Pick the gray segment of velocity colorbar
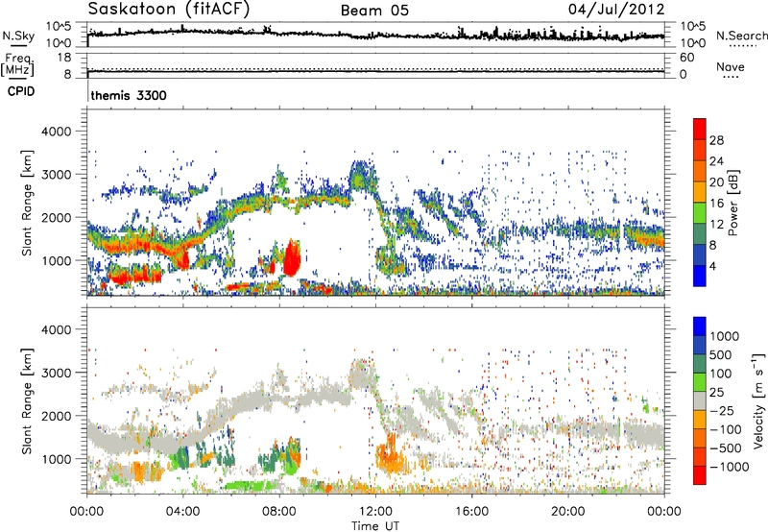 click(x=700, y=401)
